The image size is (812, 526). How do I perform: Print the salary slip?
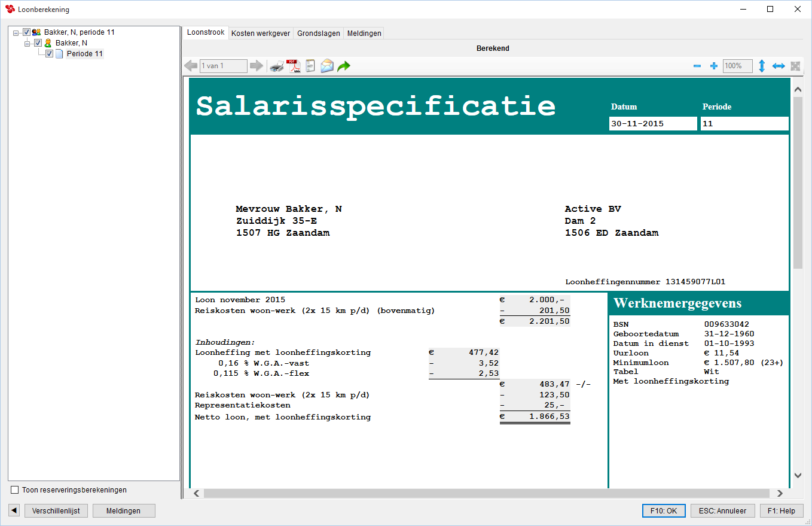(x=276, y=66)
